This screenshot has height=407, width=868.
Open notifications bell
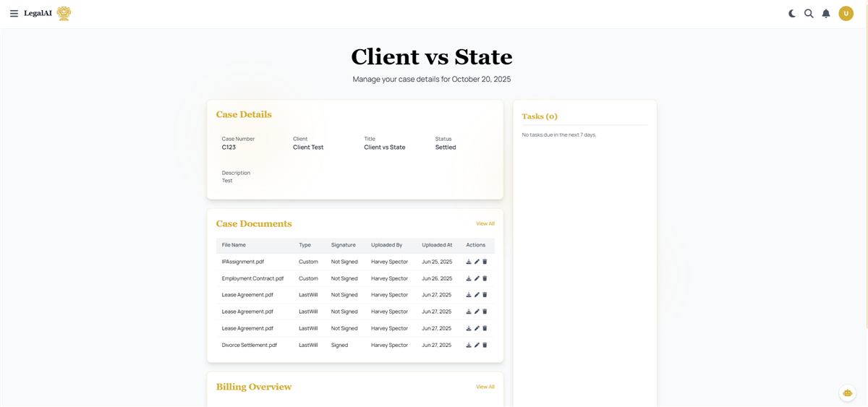tap(826, 13)
